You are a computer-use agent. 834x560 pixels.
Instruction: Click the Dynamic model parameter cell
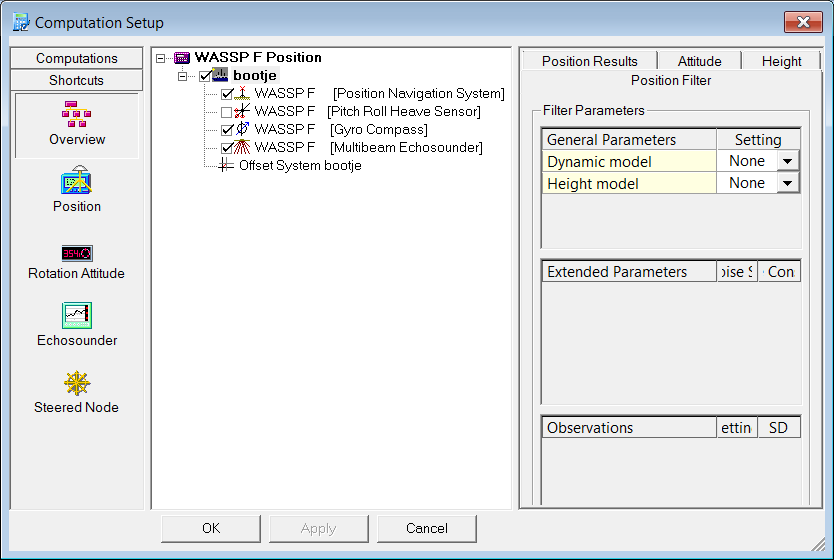point(629,161)
